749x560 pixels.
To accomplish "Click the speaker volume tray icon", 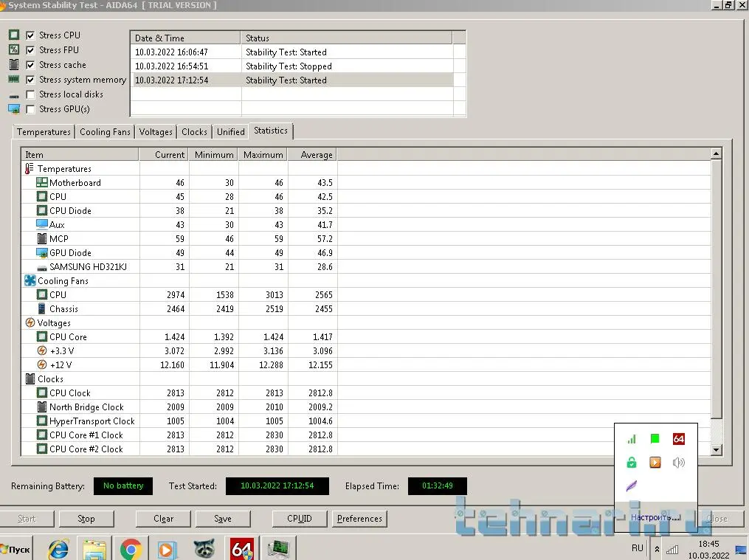I will pyautogui.click(x=678, y=463).
